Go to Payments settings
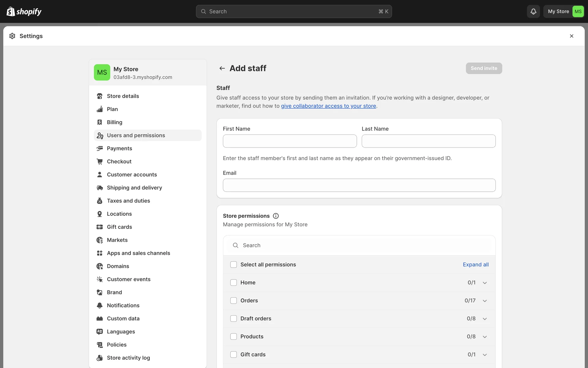Viewport: 588px width, 368px height. 119,148
